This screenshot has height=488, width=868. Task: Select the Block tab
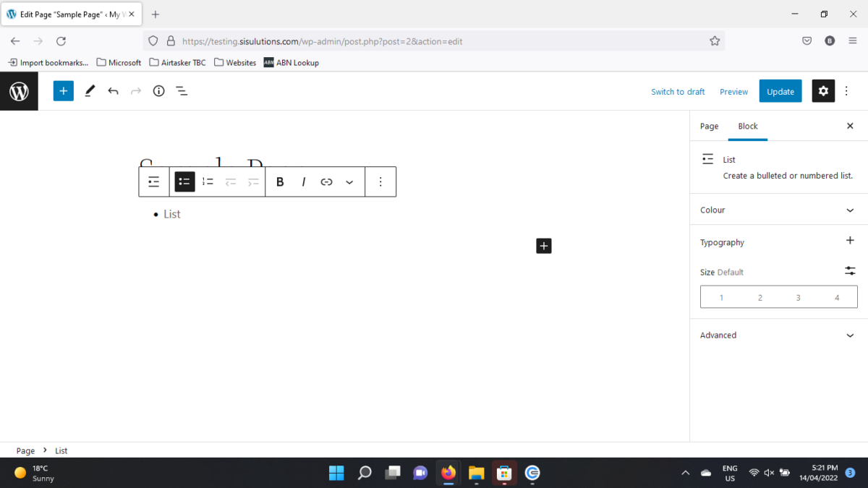click(748, 126)
